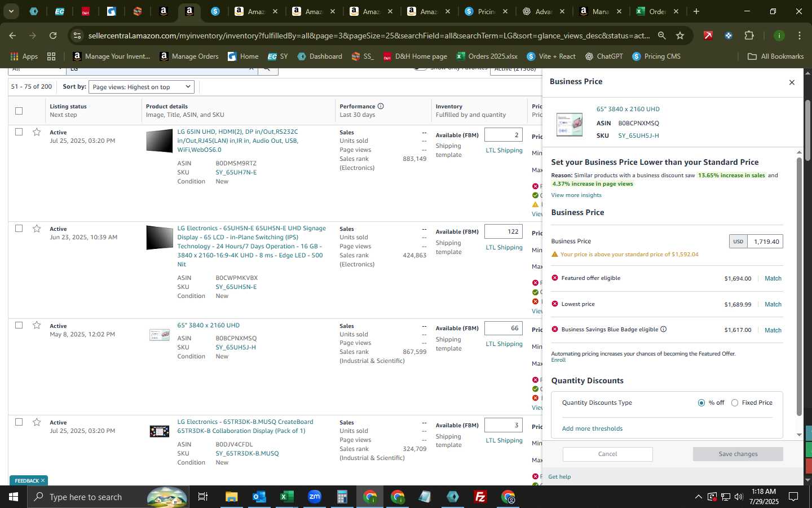
Task: Open Chrome three-dot menu
Action: click(800, 36)
